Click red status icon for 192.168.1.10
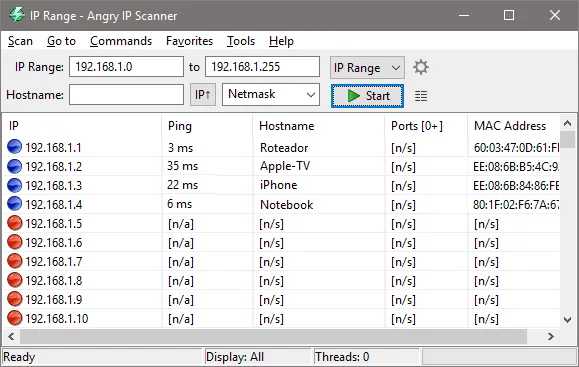 click(x=14, y=318)
